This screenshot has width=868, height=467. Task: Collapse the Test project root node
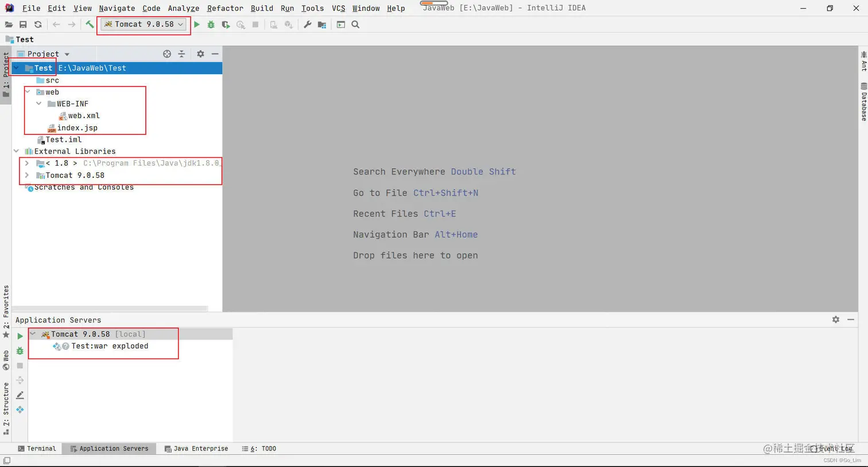click(16, 68)
